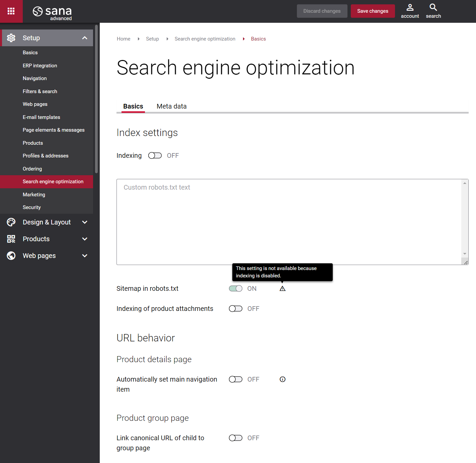Click the URL behavior heading
Viewport: 476px width, 463px height.
pyautogui.click(x=146, y=338)
